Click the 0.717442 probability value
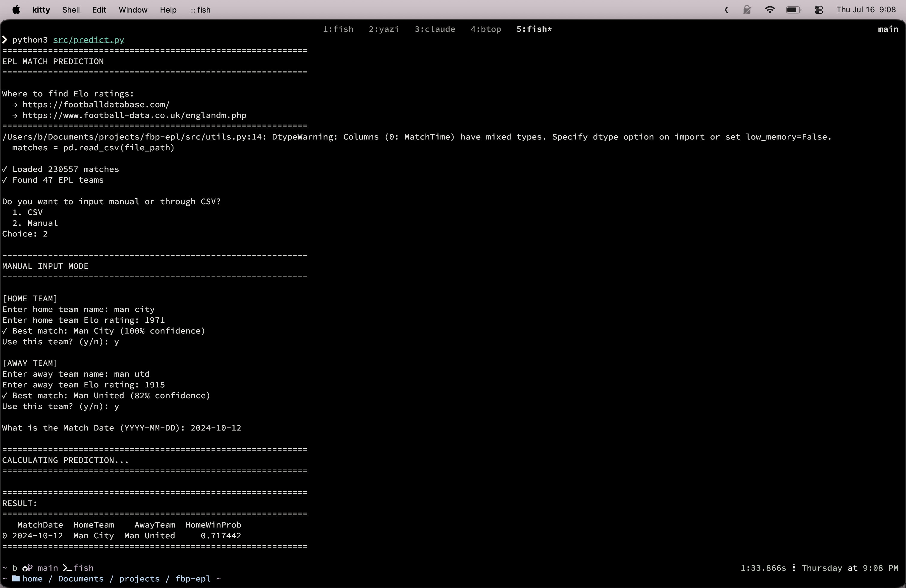Image resolution: width=906 pixels, height=588 pixels. [x=221, y=536]
